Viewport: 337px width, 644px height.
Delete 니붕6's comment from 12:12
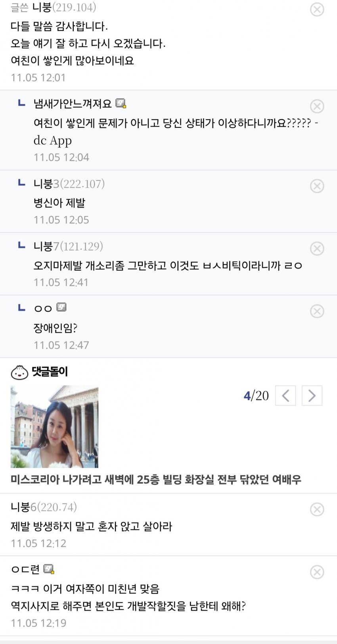[x=317, y=509]
